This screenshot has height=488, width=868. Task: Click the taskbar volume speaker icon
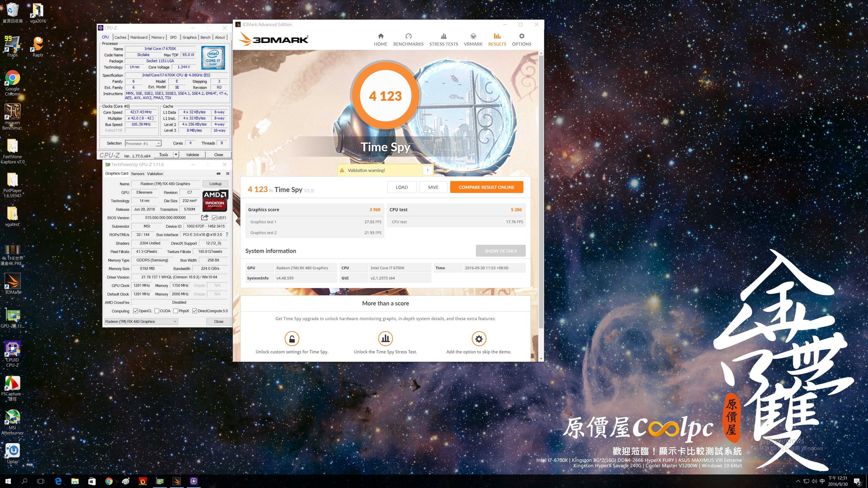814,481
